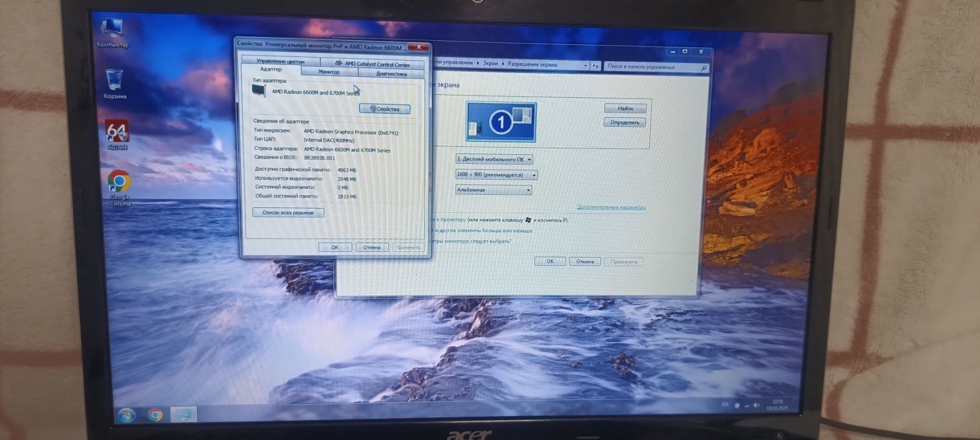Click the BR38938.001 BIOS value
This screenshot has width=980, height=440.
319,158
